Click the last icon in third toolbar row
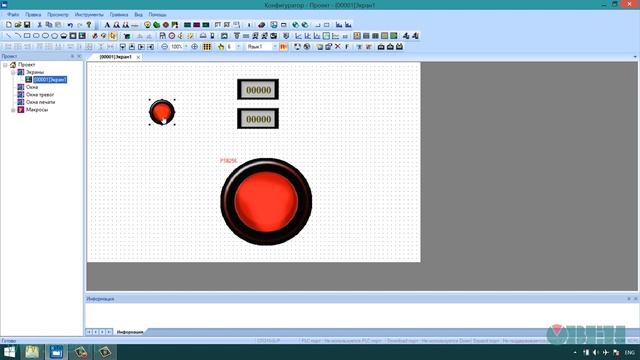 point(400,47)
